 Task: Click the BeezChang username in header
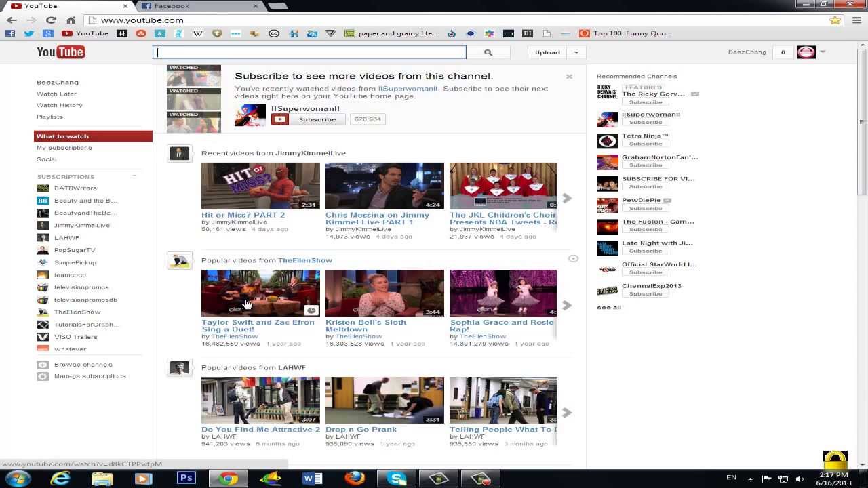(x=747, y=52)
